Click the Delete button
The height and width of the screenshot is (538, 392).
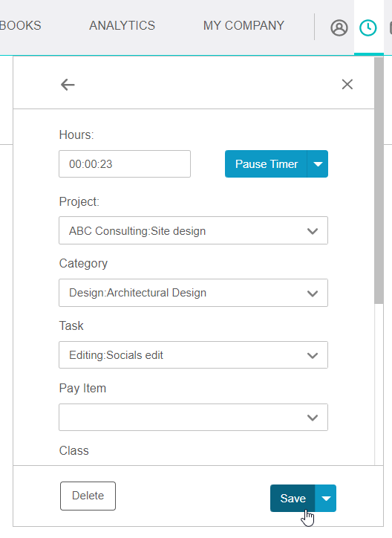(88, 496)
